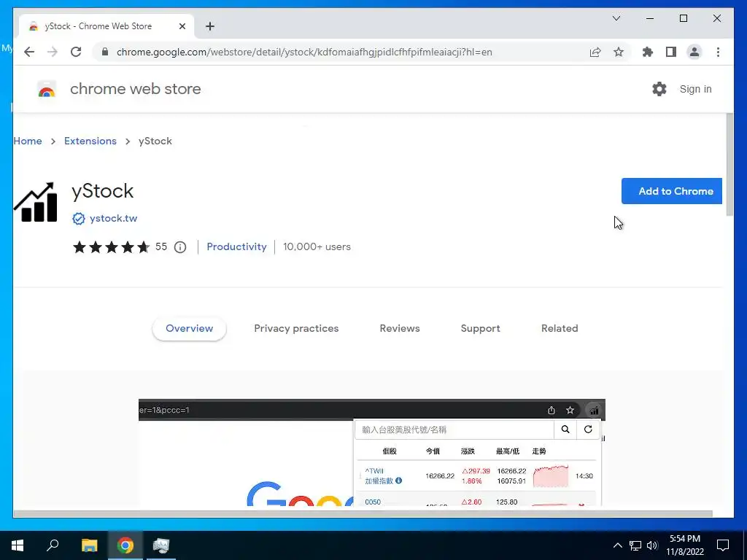The image size is (747, 560).
Task: Open the Extensions puzzle icon
Action: (648, 52)
